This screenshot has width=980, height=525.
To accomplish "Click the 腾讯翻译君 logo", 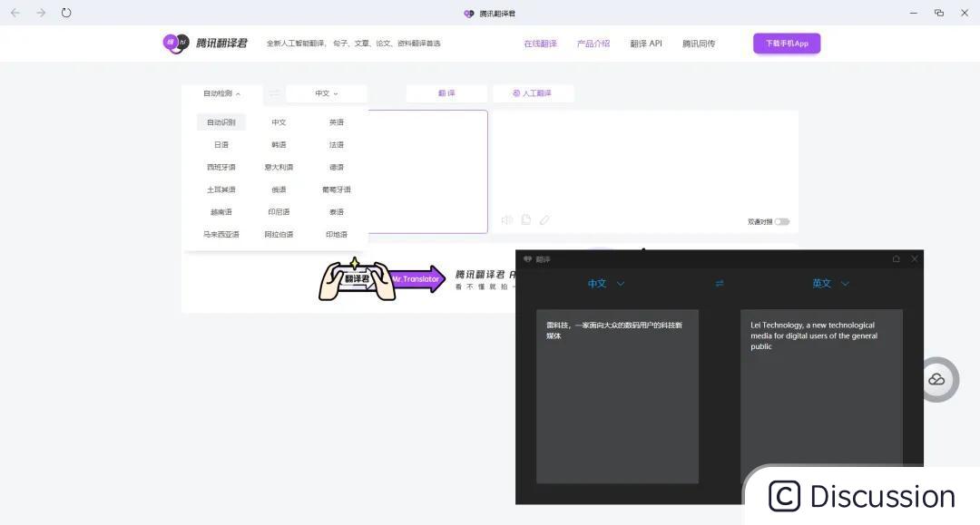I will 205,44.
